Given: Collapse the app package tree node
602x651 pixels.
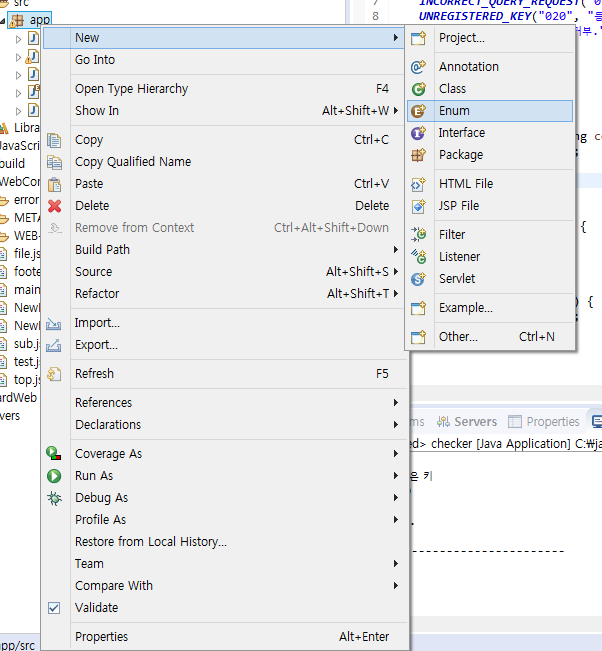Looking at the screenshot, I should tap(2, 20).
